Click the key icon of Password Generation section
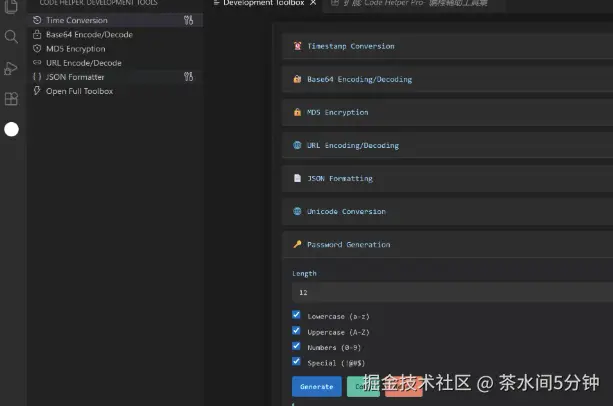The image size is (613, 406). pos(298,244)
